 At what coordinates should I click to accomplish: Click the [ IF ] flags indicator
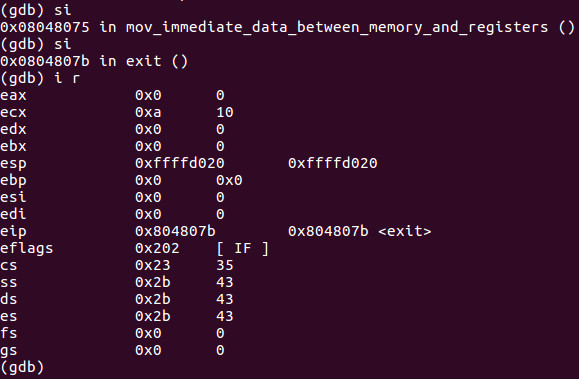pyautogui.click(x=242, y=248)
